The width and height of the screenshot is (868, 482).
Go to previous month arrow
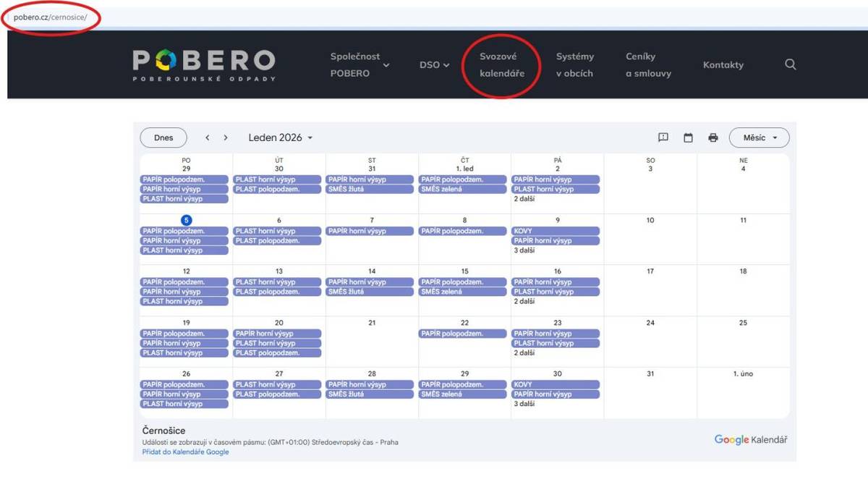coord(208,138)
